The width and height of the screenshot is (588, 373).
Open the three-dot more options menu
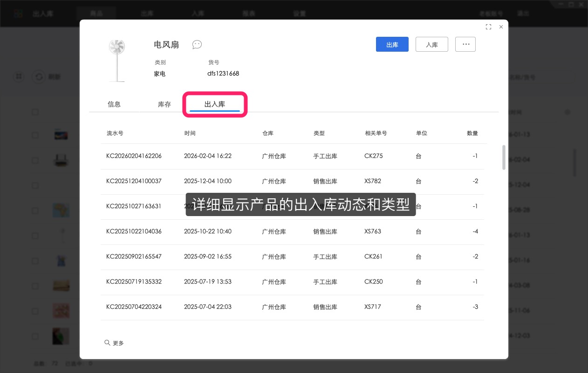click(465, 44)
